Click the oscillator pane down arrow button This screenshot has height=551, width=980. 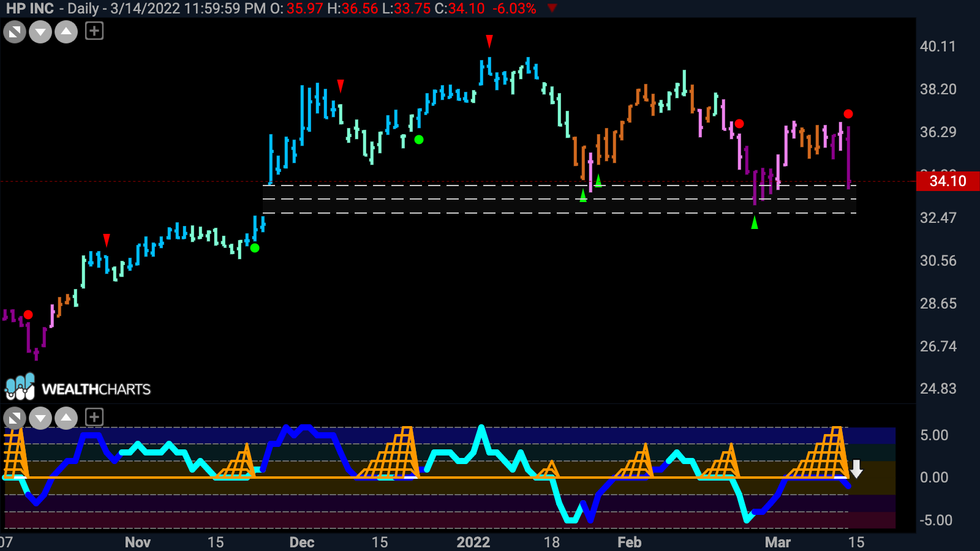(x=40, y=418)
